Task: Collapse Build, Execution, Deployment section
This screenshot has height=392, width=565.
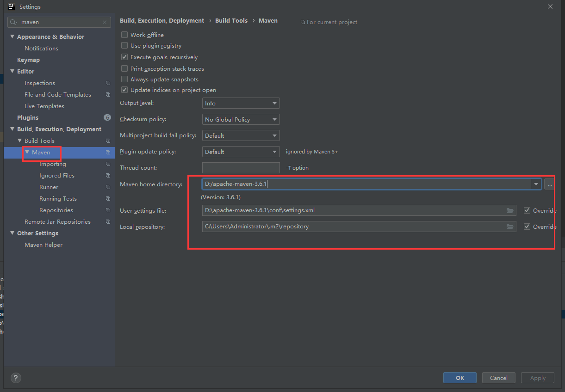Action: click(12, 129)
